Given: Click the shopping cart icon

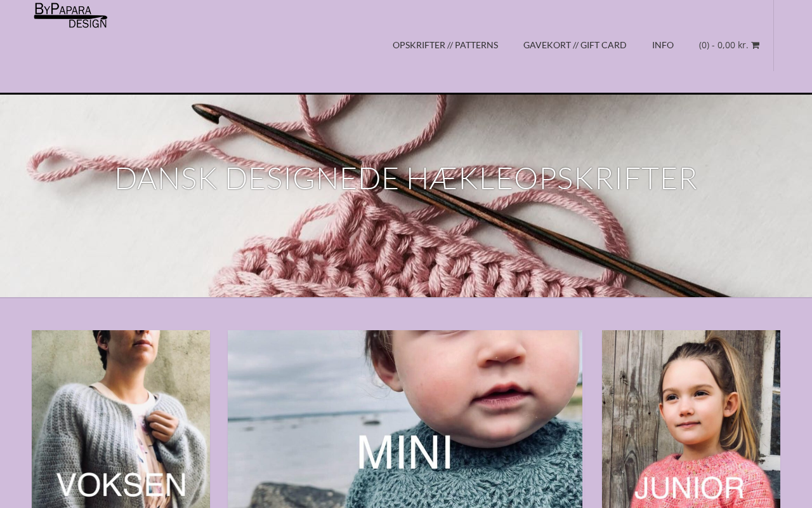Looking at the screenshot, I should pyautogui.click(x=755, y=45).
